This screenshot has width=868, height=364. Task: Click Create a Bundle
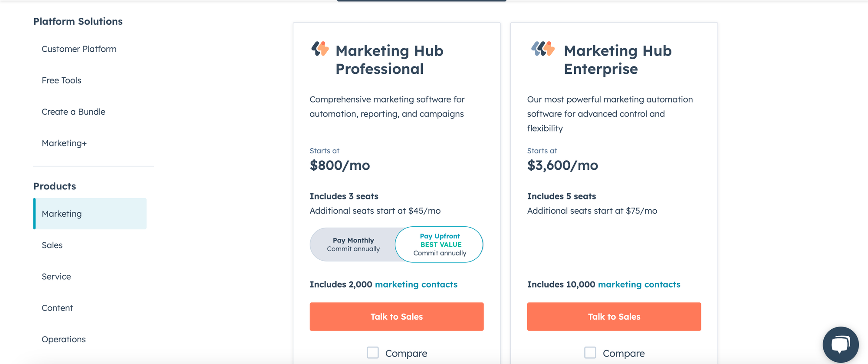coord(73,111)
